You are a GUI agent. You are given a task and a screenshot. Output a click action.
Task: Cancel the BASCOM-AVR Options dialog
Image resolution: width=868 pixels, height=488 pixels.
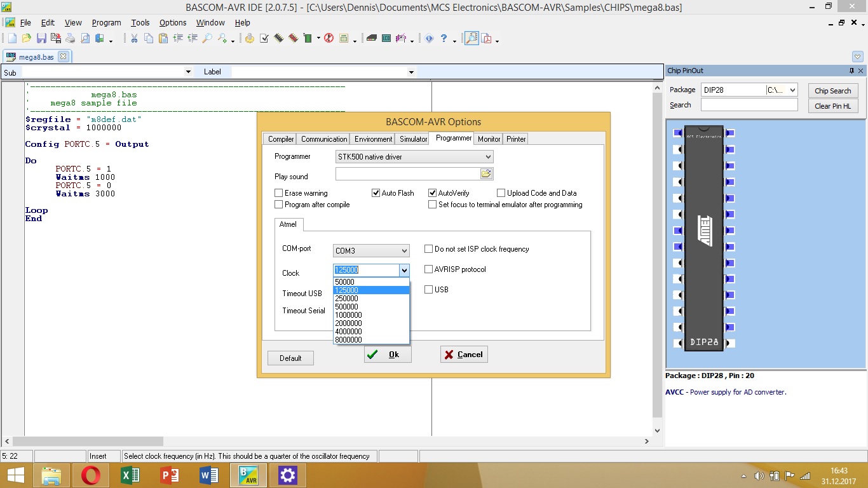[464, 355]
